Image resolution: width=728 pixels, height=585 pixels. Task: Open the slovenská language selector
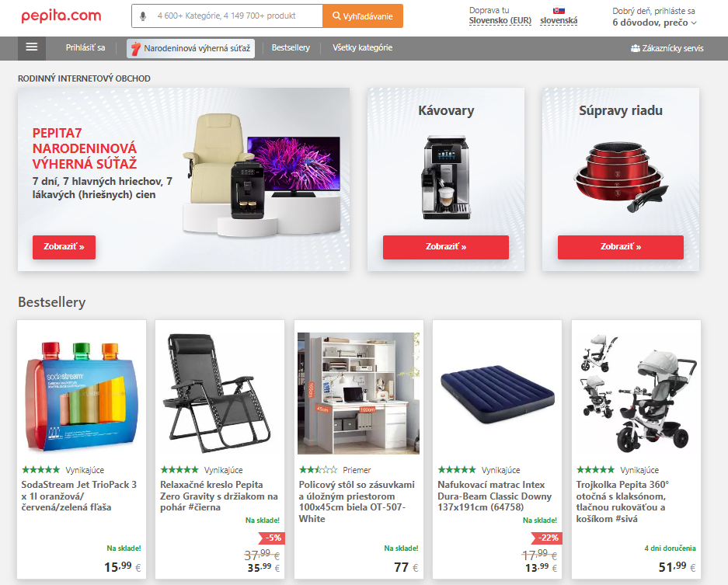pos(559,21)
